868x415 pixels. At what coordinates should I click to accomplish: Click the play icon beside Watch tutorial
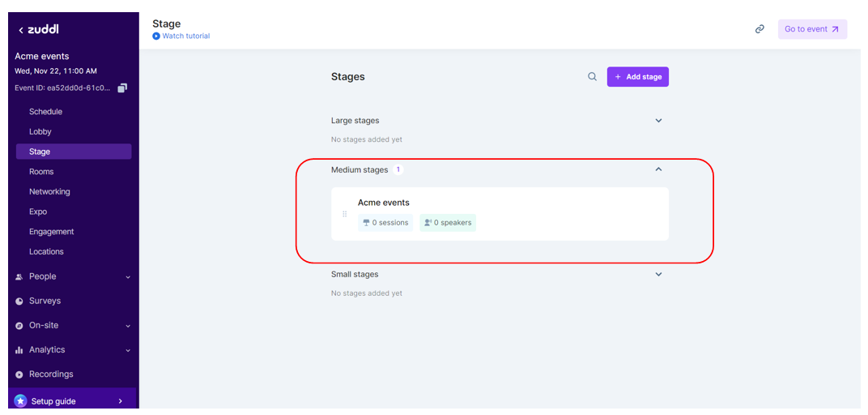click(x=156, y=36)
